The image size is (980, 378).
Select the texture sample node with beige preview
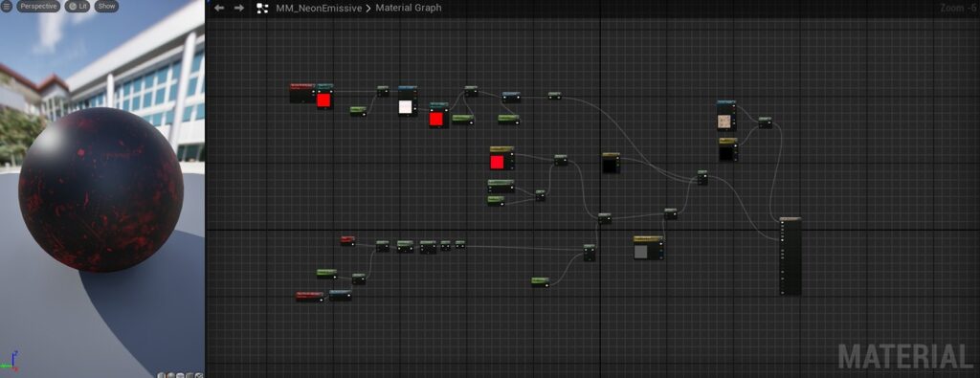pyautogui.click(x=726, y=116)
